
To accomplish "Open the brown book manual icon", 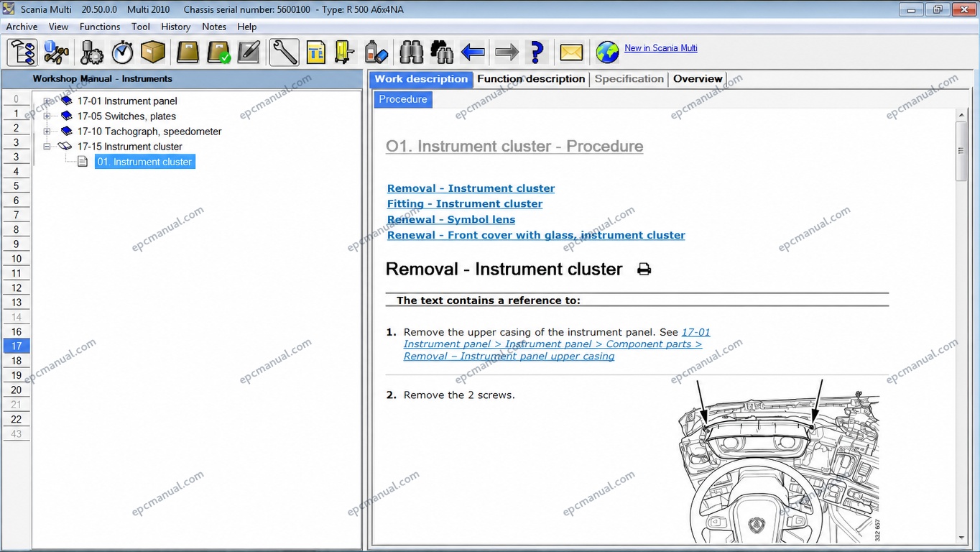I will tap(188, 52).
